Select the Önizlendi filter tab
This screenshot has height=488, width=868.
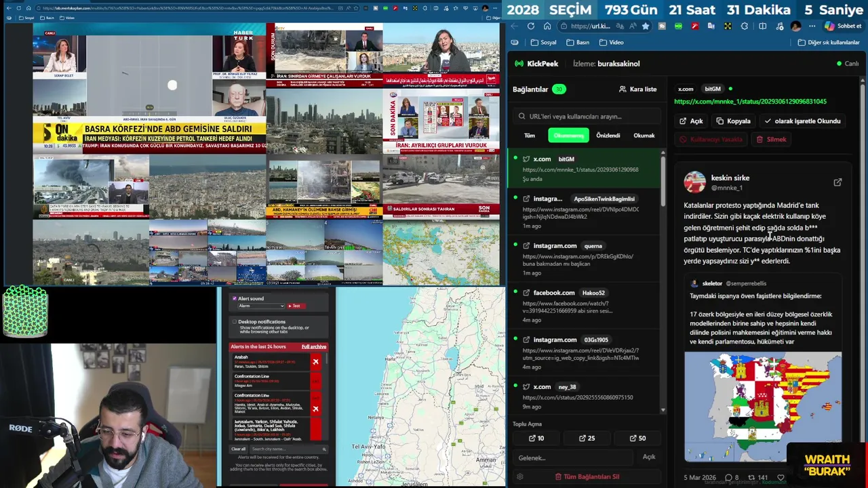[608, 136]
